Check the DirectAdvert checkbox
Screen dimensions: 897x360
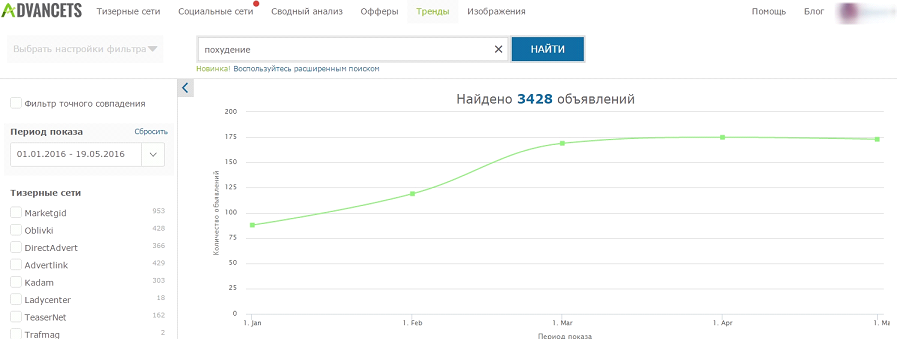point(16,247)
